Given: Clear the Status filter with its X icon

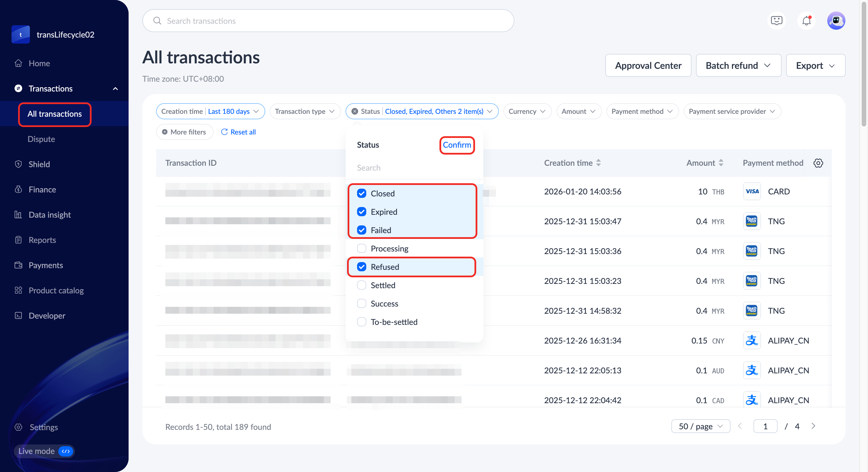Looking at the screenshot, I should [x=354, y=112].
